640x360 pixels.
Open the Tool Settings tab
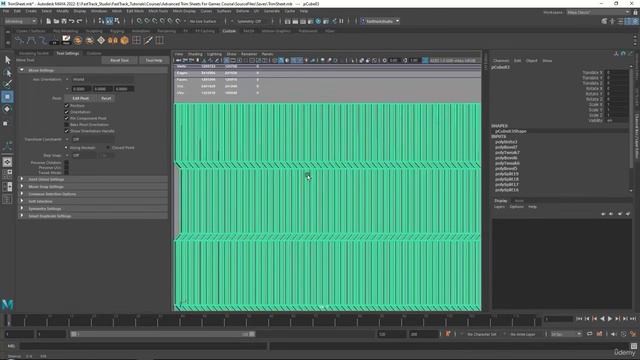(68, 53)
